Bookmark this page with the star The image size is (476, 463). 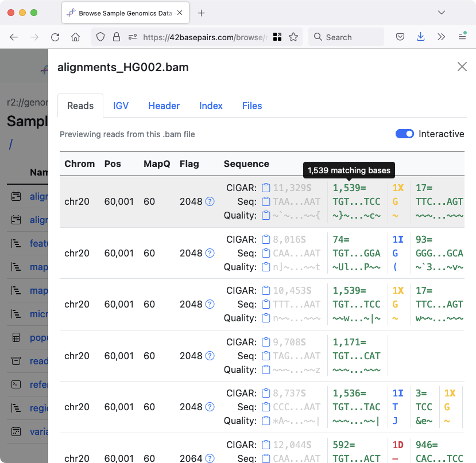[293, 37]
